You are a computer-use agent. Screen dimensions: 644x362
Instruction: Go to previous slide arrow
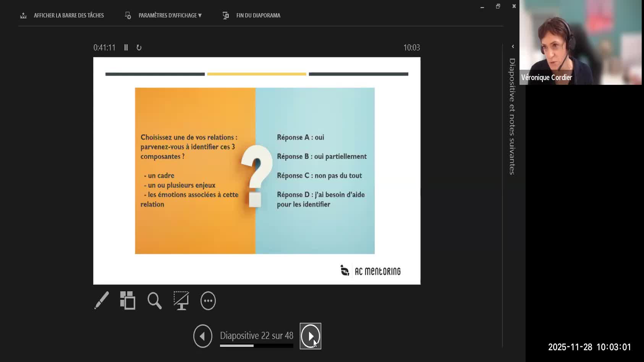coord(202,336)
